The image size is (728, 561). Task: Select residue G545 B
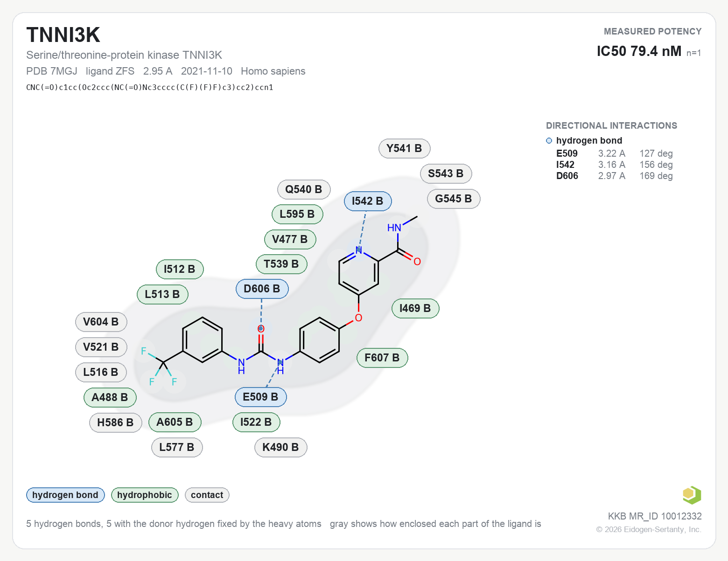(454, 199)
